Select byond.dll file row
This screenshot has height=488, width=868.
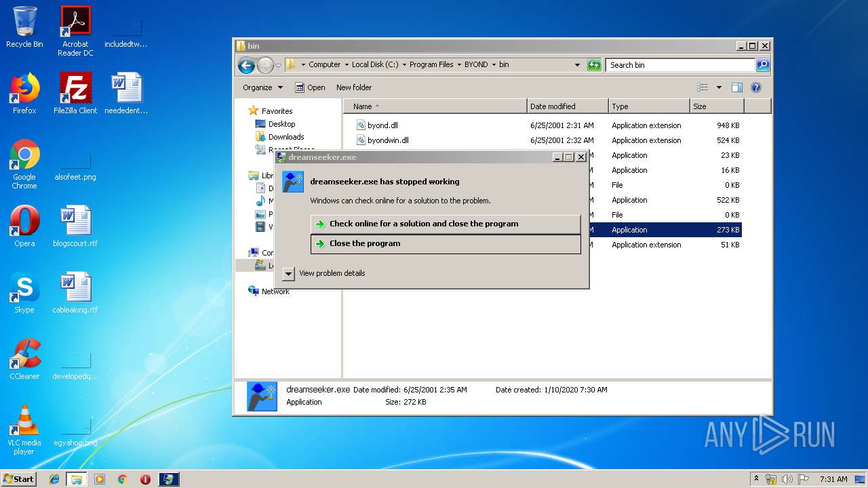[x=548, y=125]
